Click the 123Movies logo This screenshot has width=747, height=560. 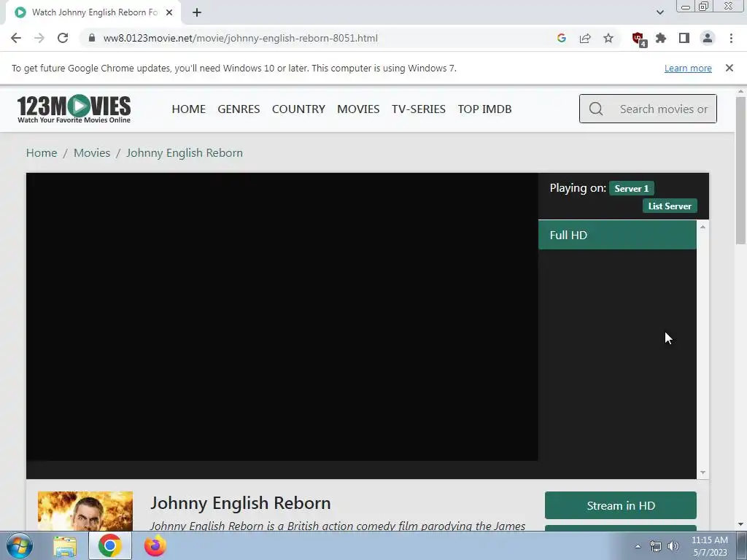(x=74, y=109)
